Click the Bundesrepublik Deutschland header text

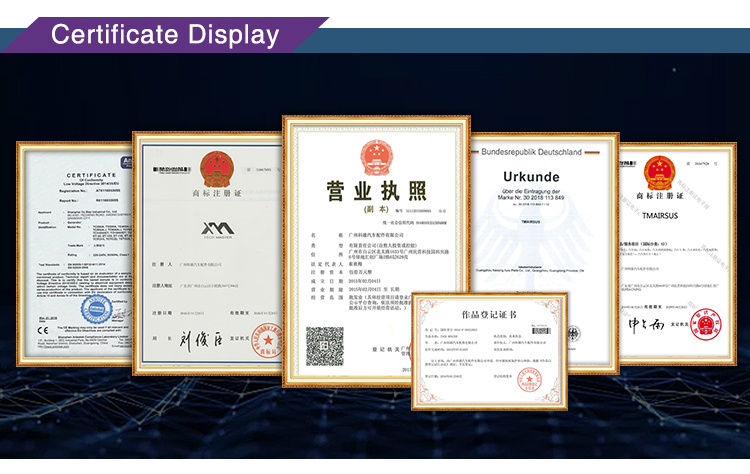531,152
